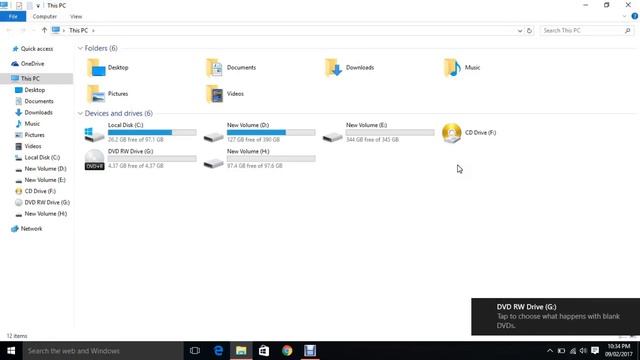
Task: Open the View ribbon tab
Action: point(76,17)
